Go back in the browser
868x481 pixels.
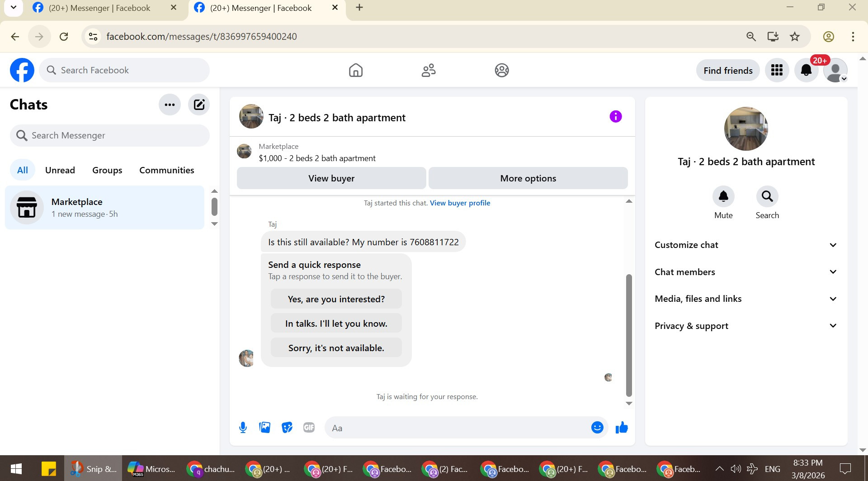click(15, 36)
